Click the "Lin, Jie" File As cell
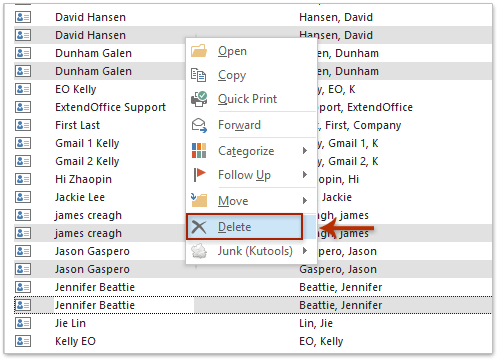 coord(316,323)
